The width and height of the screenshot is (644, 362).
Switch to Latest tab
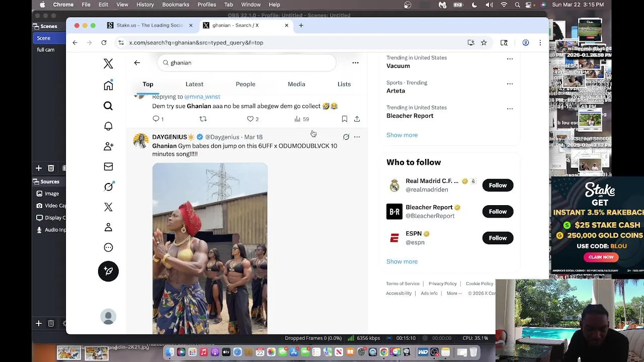(194, 84)
